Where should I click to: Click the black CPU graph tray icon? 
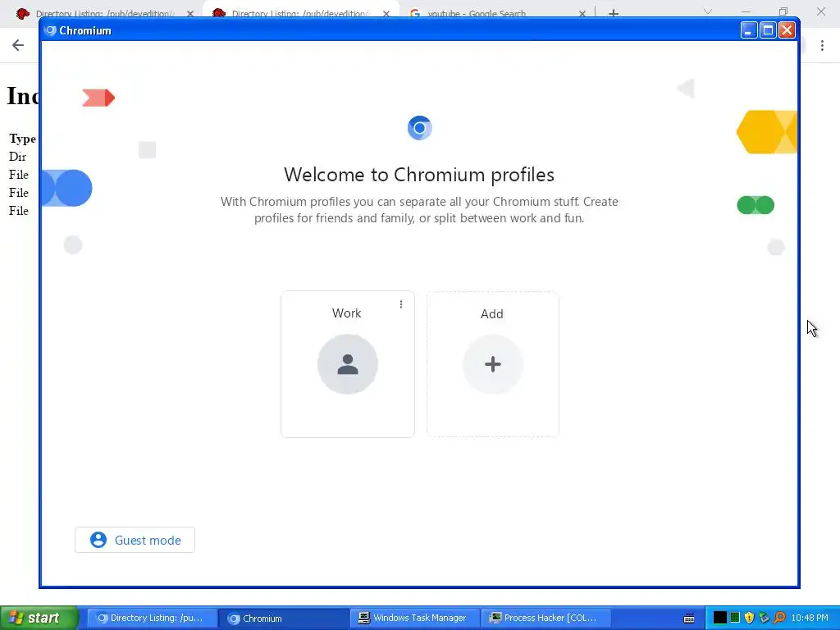[720, 618]
